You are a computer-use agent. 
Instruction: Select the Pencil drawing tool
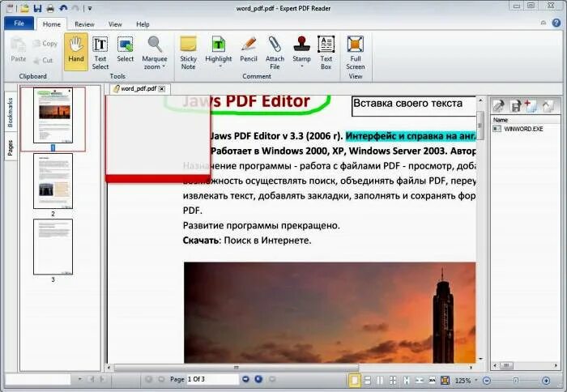249,49
